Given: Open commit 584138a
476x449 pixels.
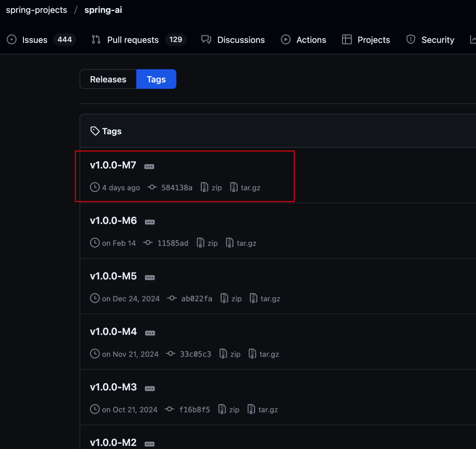Looking at the screenshot, I should coord(177,188).
